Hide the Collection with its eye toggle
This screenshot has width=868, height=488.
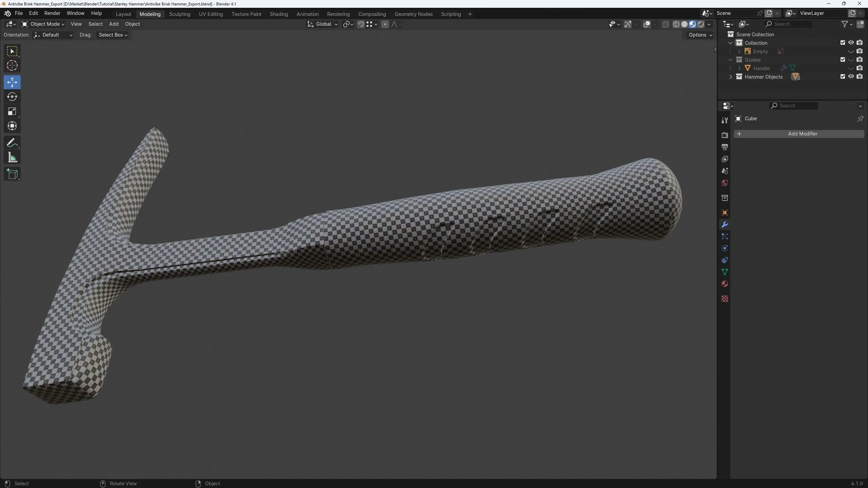tap(851, 42)
